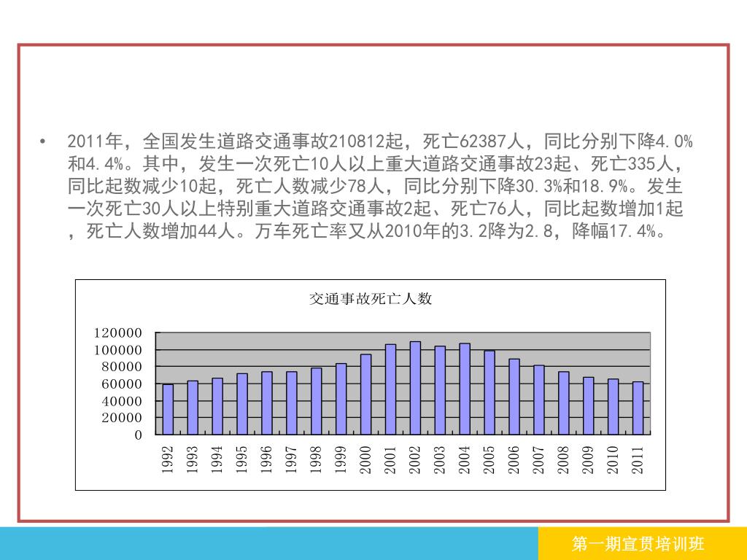Click the y-axis label 120000
Image resolution: width=747 pixels, height=560 pixels.
click(117, 332)
